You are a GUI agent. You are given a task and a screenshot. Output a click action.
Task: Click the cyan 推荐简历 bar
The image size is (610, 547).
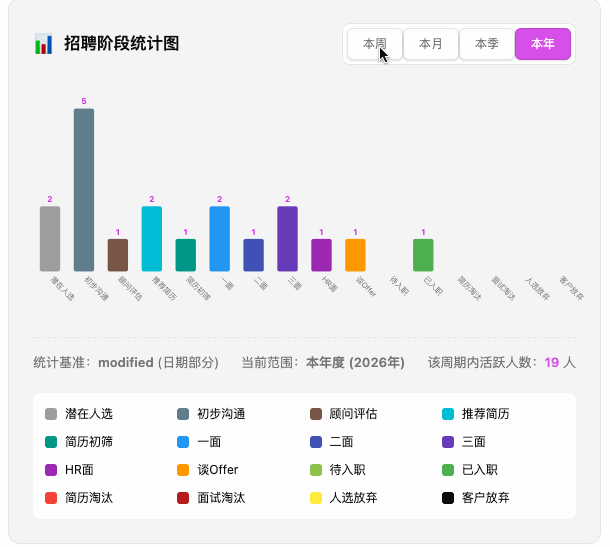[x=152, y=238]
